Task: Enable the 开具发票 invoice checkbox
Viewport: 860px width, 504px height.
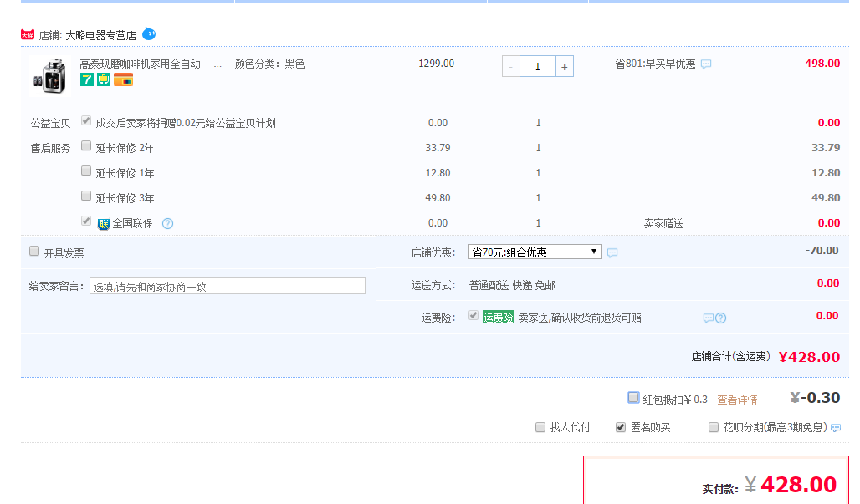Action: (x=34, y=251)
